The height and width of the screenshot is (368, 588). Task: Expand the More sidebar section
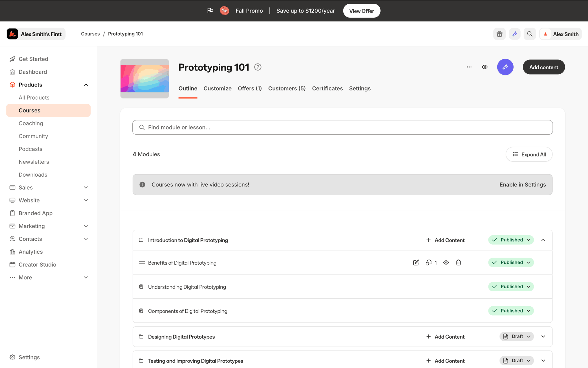click(x=86, y=278)
